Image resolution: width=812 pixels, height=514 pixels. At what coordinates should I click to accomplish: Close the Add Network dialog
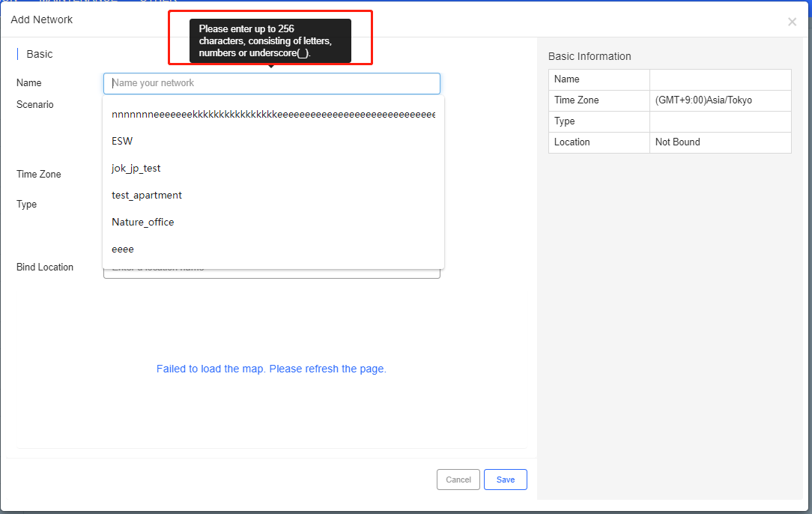click(x=792, y=22)
